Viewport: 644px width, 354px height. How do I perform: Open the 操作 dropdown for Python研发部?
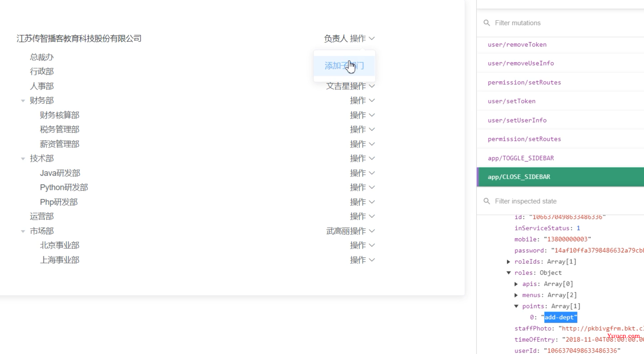coord(362,187)
